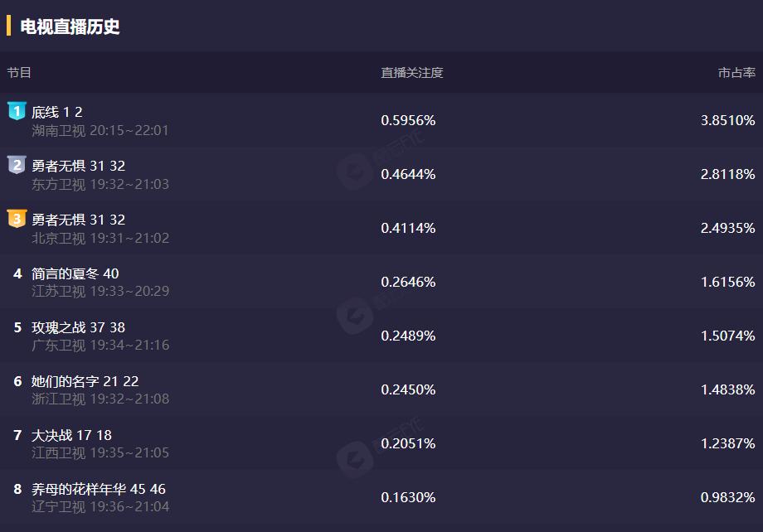
Task: Click 辽宁卫视 19:36~21:04 channel info
Action: coord(100,506)
